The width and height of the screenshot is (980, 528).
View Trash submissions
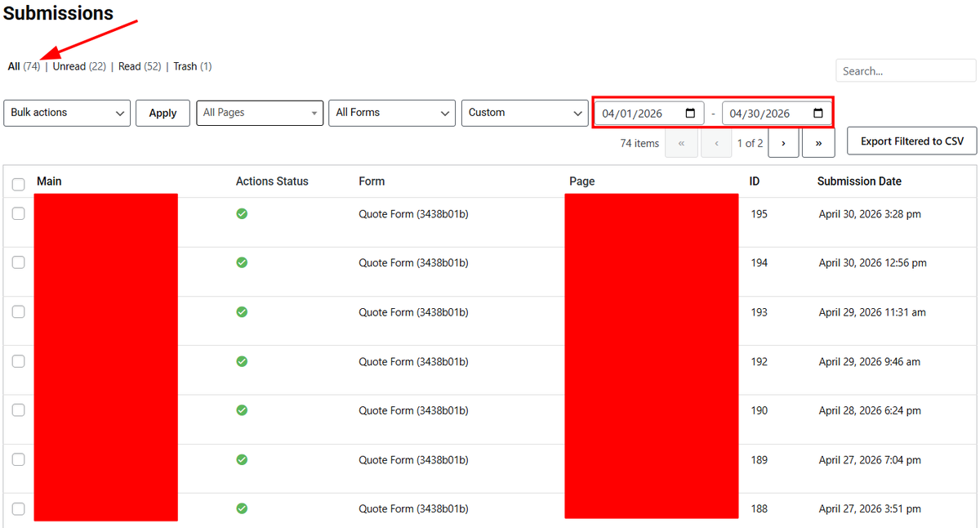(x=192, y=66)
